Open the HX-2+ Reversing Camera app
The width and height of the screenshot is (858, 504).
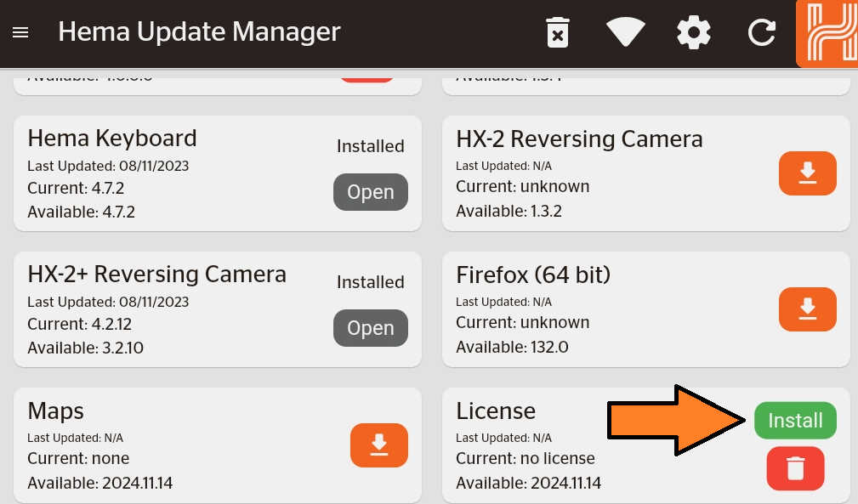point(370,328)
